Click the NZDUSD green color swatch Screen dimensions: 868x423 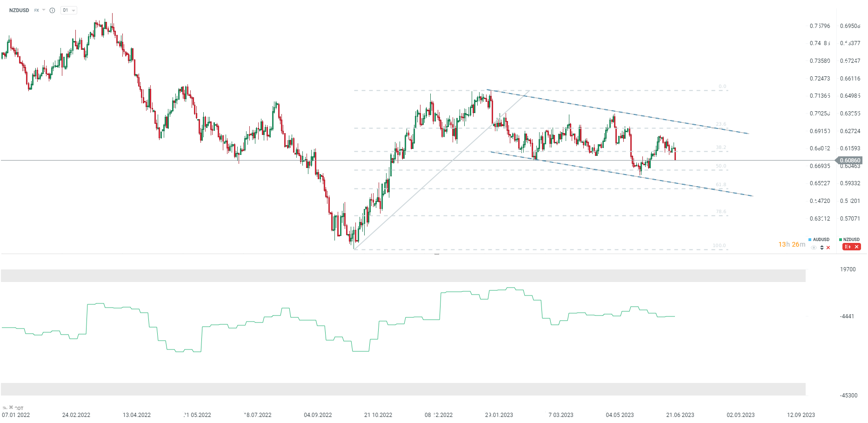point(841,240)
